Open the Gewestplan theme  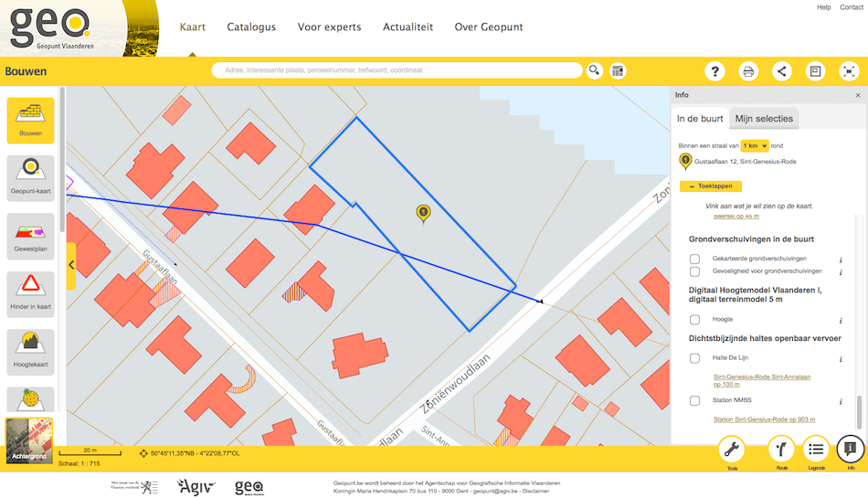point(30,237)
